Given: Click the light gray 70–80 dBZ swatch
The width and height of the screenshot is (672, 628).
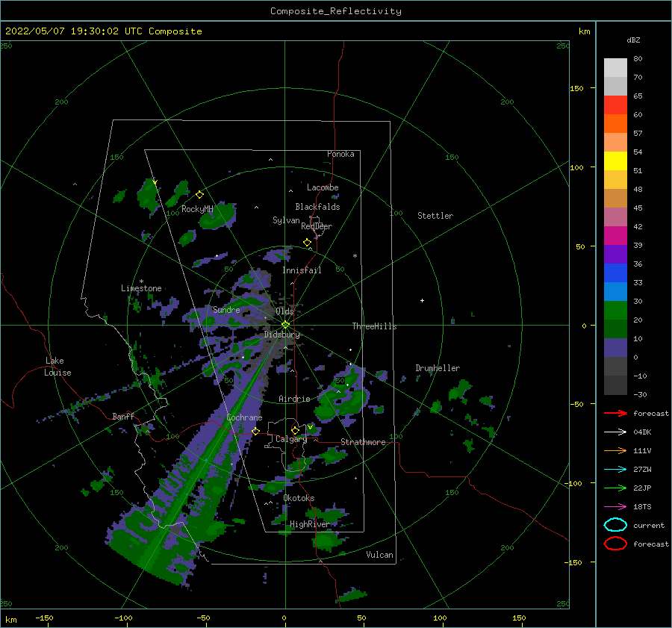Looking at the screenshot, I should point(615,68).
